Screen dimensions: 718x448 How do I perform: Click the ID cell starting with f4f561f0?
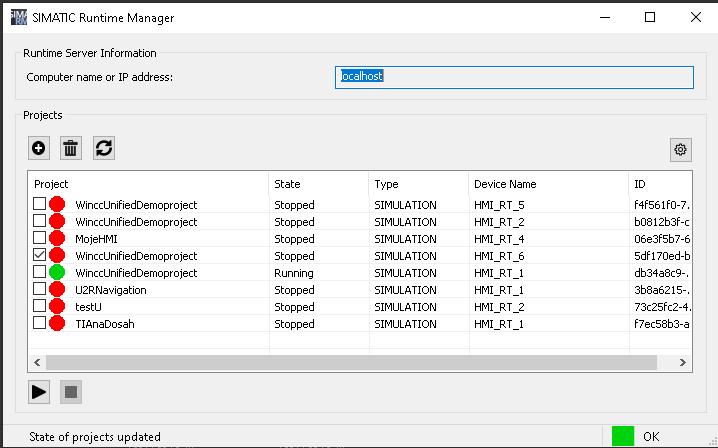point(662,205)
